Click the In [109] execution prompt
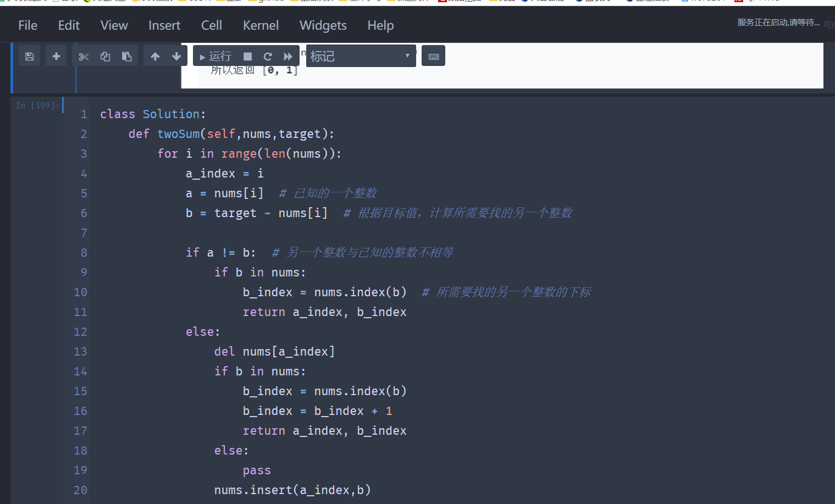 [x=36, y=105]
